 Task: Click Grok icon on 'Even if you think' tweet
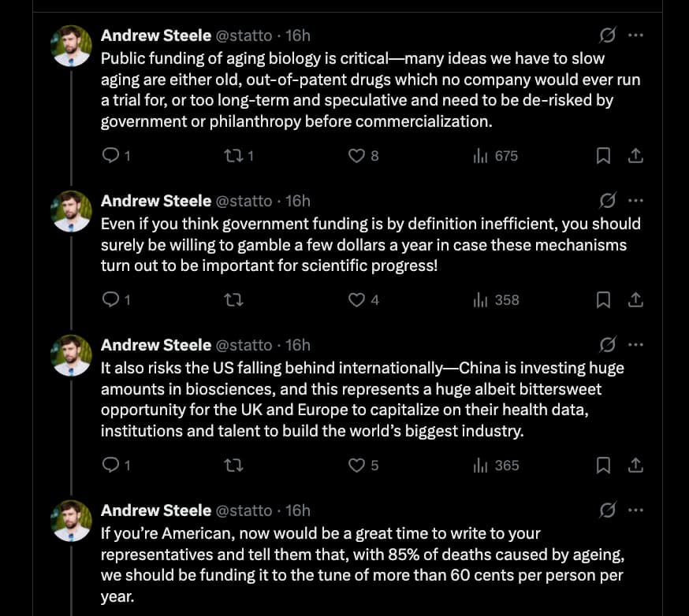[608, 201]
